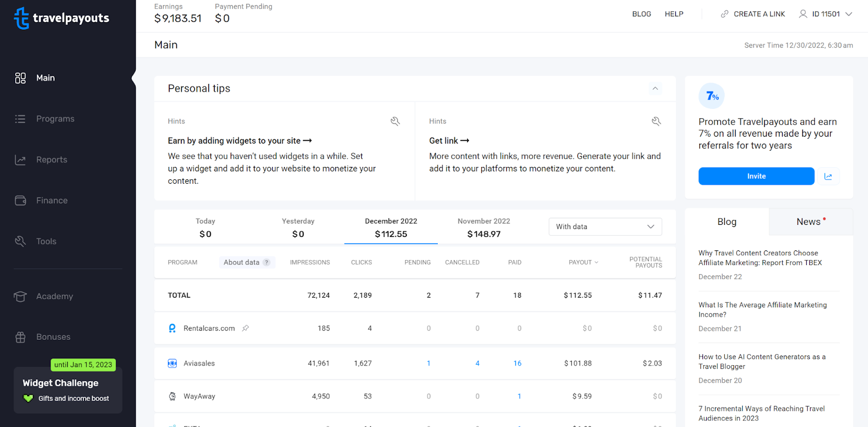Image resolution: width=868 pixels, height=427 pixels.
Task: Click the question mark icon in About data
Action: coord(266,262)
